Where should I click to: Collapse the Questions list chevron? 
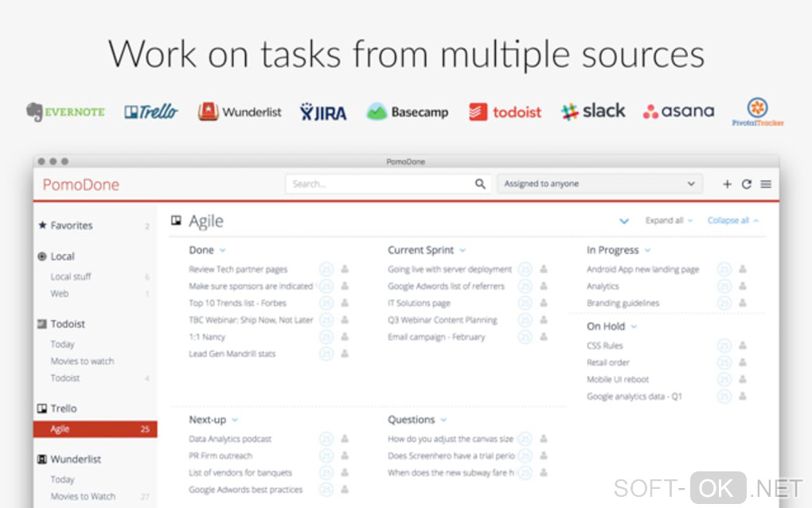(443, 420)
